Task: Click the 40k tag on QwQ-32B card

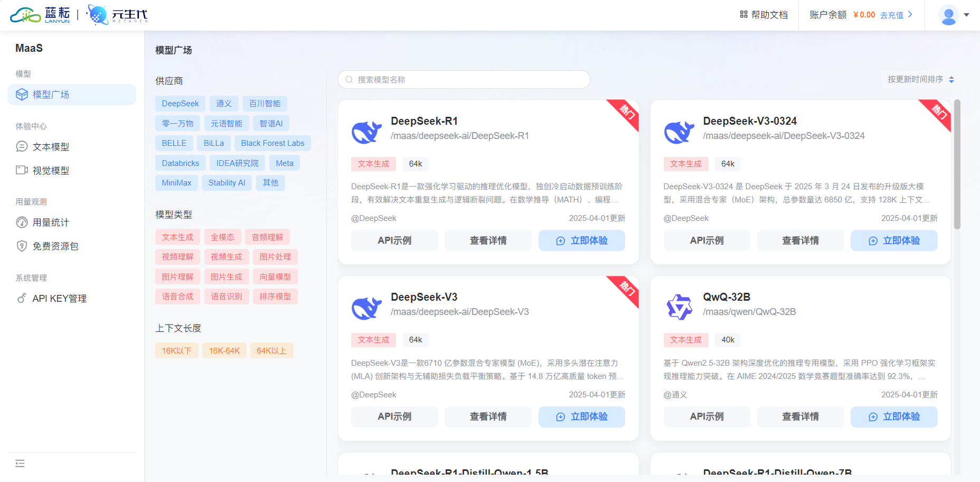Action: [728, 340]
